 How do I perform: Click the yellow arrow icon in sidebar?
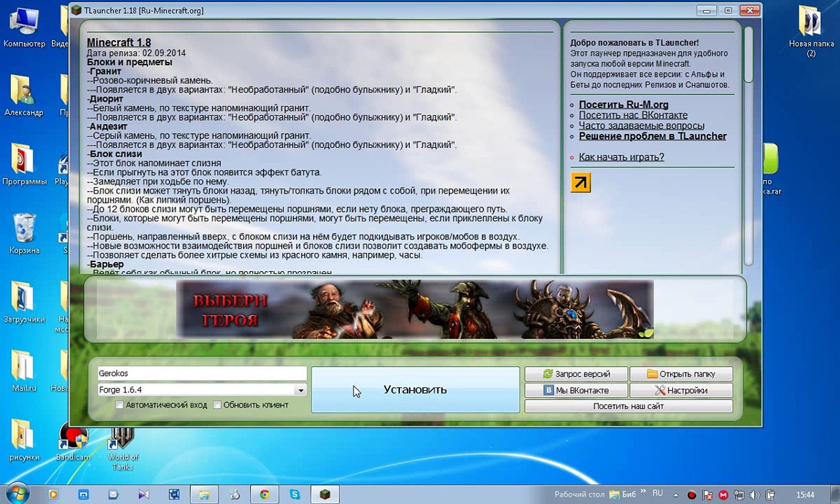pyautogui.click(x=581, y=182)
